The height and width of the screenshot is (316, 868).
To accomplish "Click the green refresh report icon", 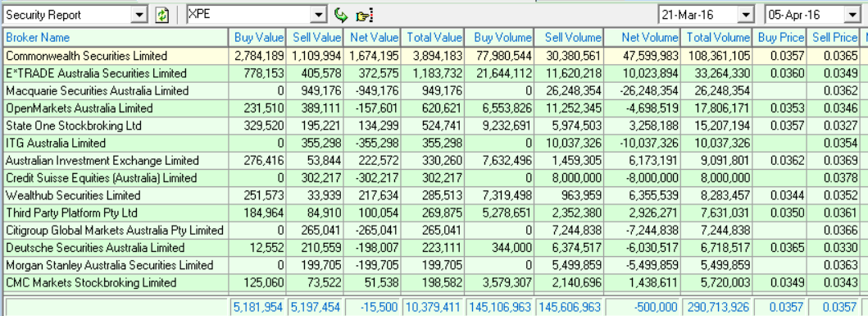I will pos(161,15).
